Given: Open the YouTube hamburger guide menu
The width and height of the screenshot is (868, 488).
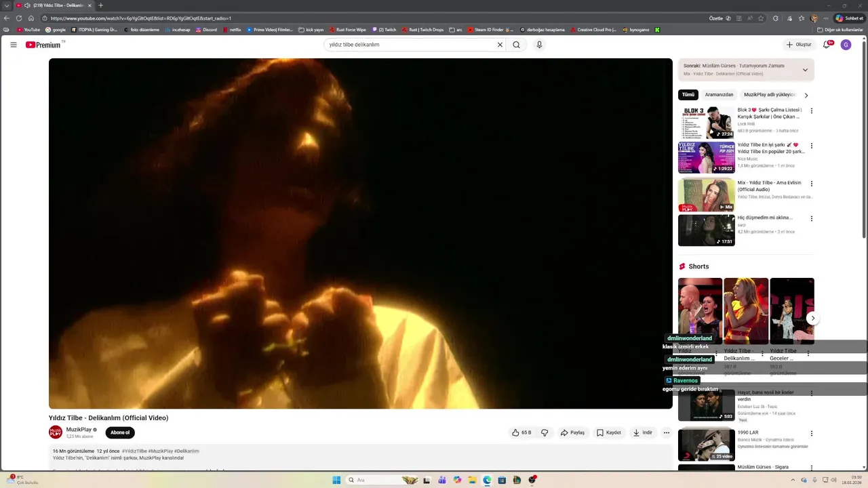Looking at the screenshot, I should point(14,45).
